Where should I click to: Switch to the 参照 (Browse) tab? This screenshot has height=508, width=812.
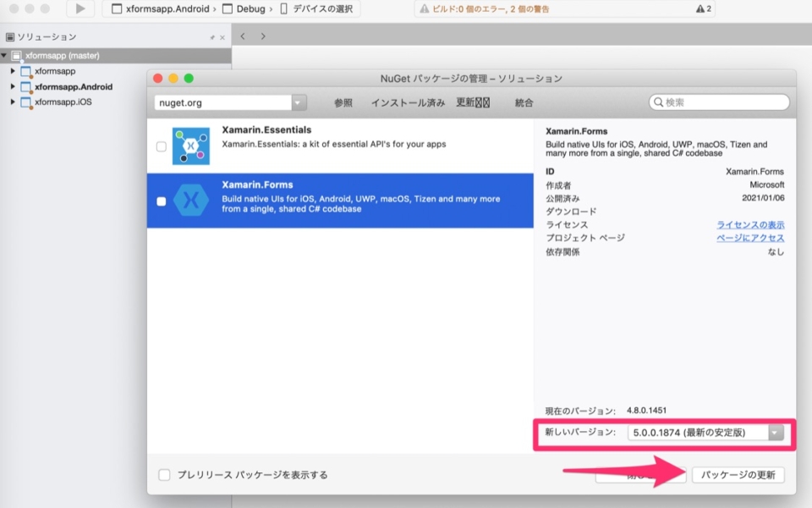click(343, 102)
